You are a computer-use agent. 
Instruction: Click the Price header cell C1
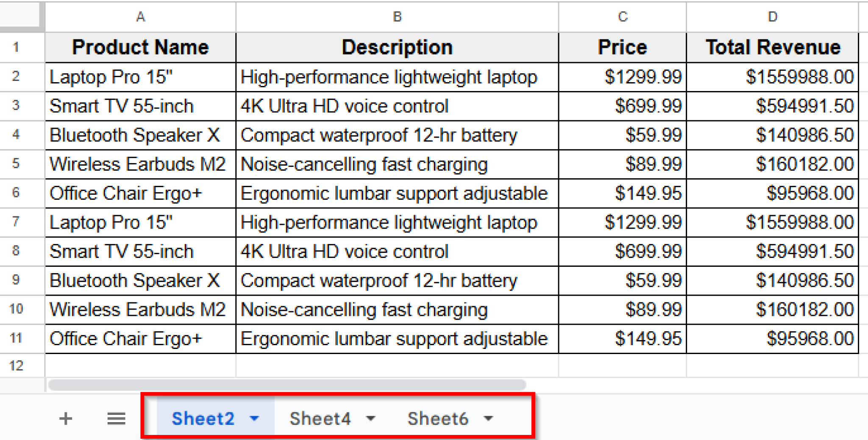tap(621, 47)
